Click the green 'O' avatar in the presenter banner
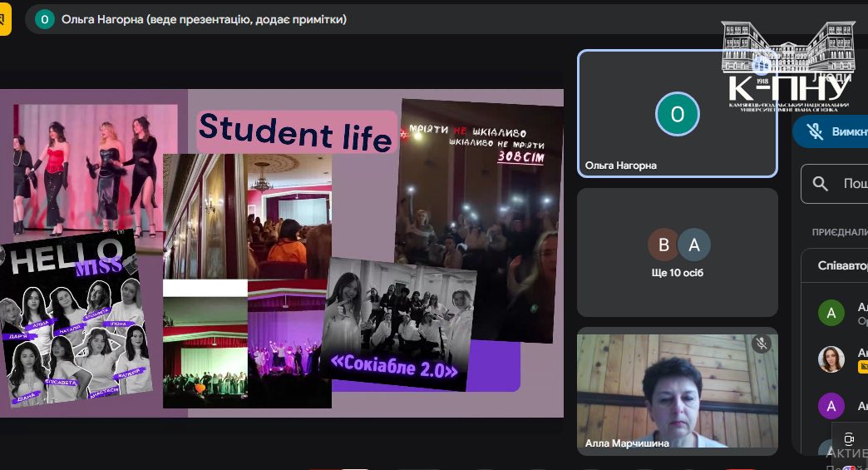Screen dimensions: 868x470 click(44, 19)
